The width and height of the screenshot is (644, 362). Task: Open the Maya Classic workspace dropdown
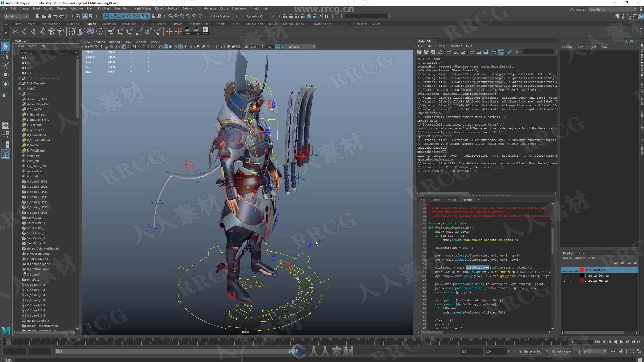pyautogui.click(x=612, y=9)
